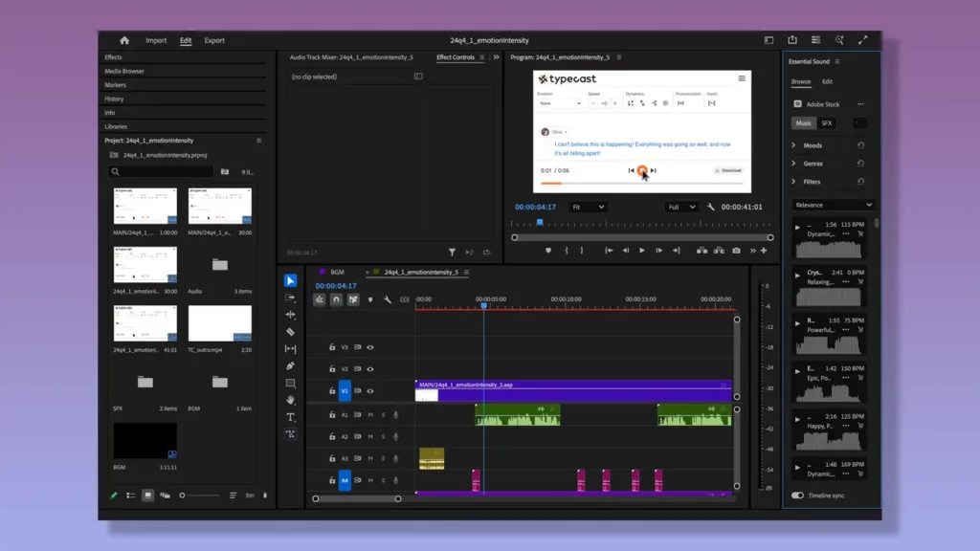Select the Razor tool

pyautogui.click(x=290, y=332)
